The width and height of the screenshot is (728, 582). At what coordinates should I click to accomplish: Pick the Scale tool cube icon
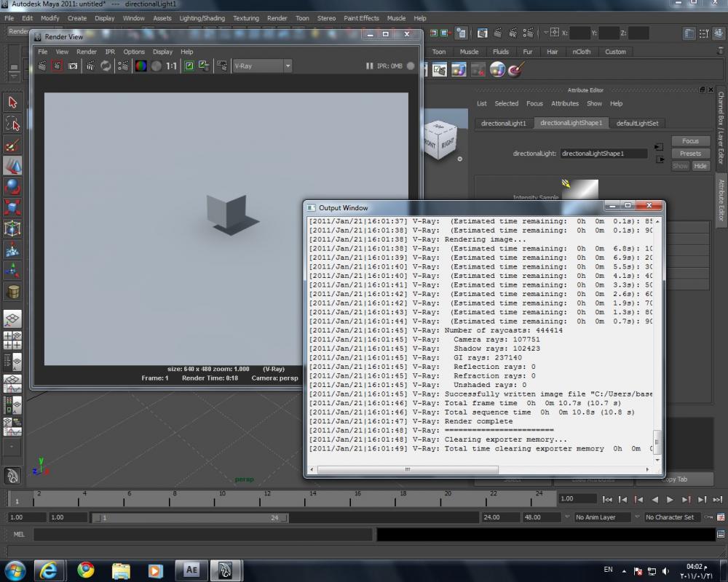[x=12, y=207]
